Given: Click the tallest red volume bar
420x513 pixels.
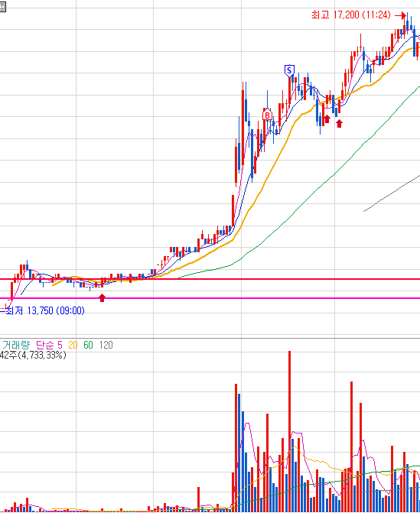Looking at the screenshot, I should (289, 431).
